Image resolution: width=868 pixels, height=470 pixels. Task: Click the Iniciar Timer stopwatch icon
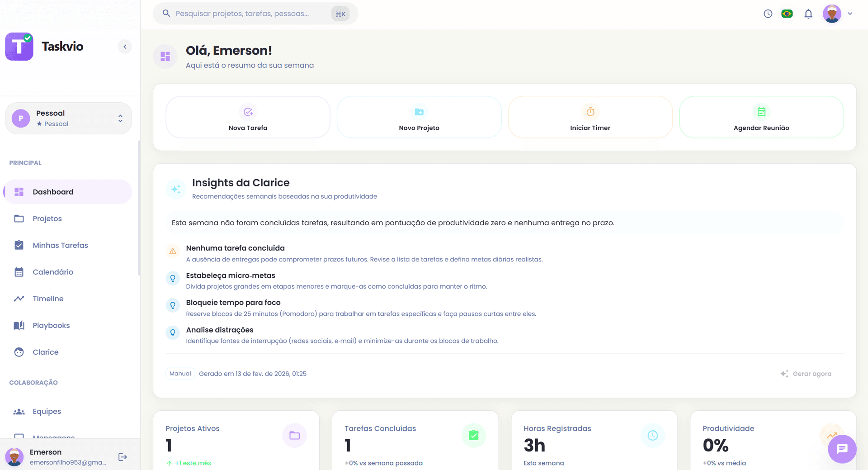pos(590,111)
